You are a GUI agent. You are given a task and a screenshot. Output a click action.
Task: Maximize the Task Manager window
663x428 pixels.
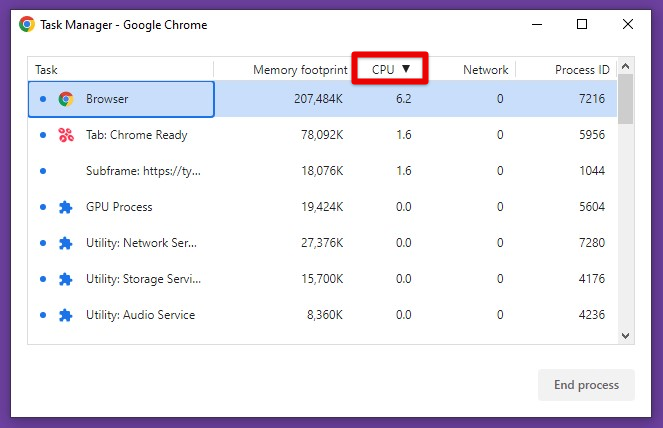click(582, 24)
